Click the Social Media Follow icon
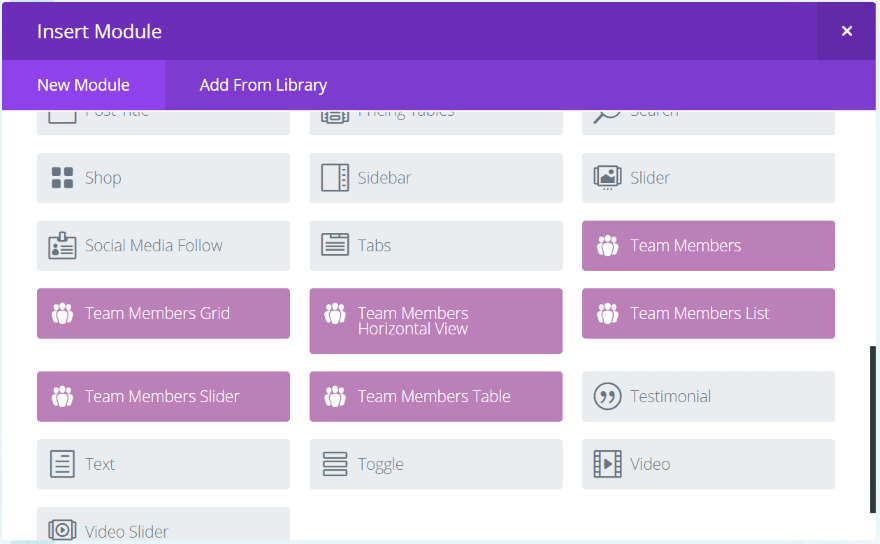Screen dimensions: 880x544 click(x=62, y=246)
